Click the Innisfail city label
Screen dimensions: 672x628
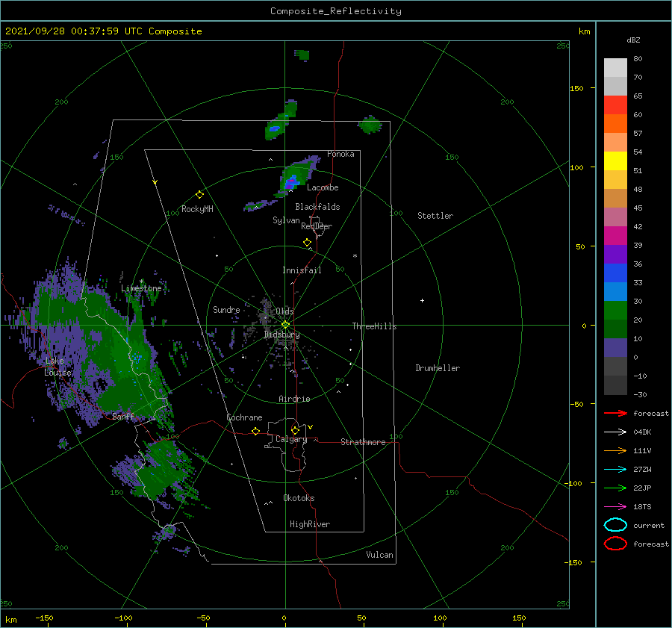[302, 270]
